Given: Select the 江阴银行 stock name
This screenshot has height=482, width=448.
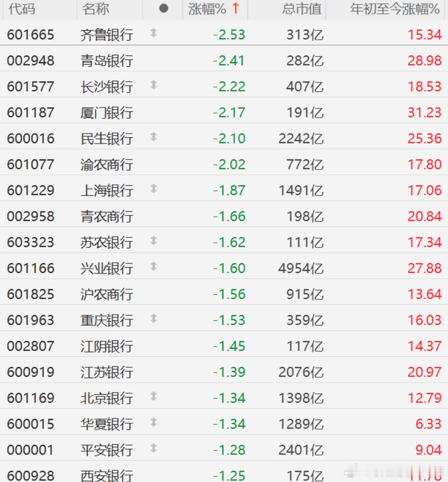Looking at the screenshot, I should pos(107,346).
